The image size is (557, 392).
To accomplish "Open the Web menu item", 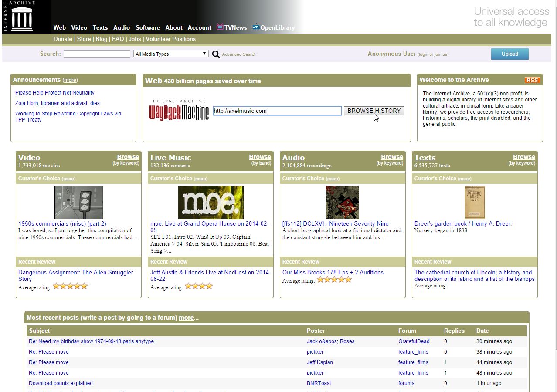I will [60, 27].
